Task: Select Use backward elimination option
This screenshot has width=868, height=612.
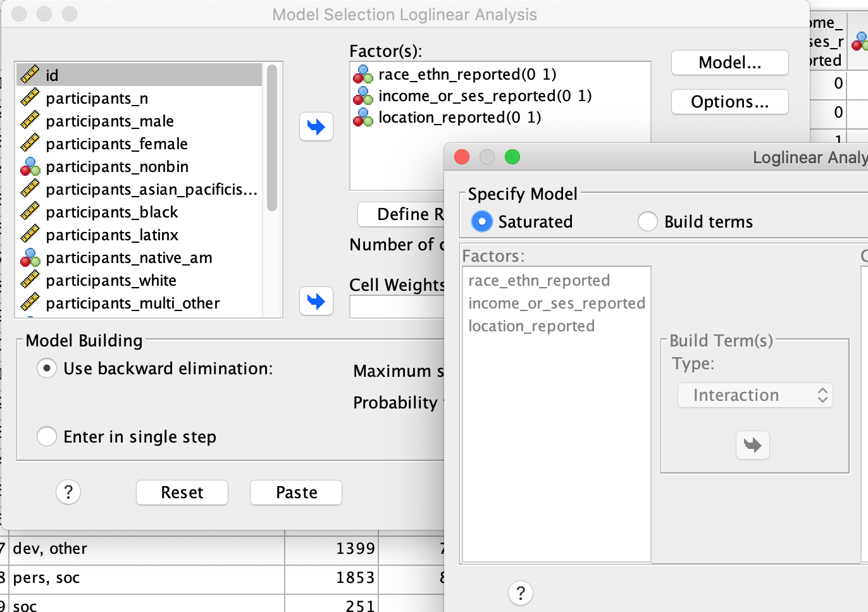Action: click(47, 368)
